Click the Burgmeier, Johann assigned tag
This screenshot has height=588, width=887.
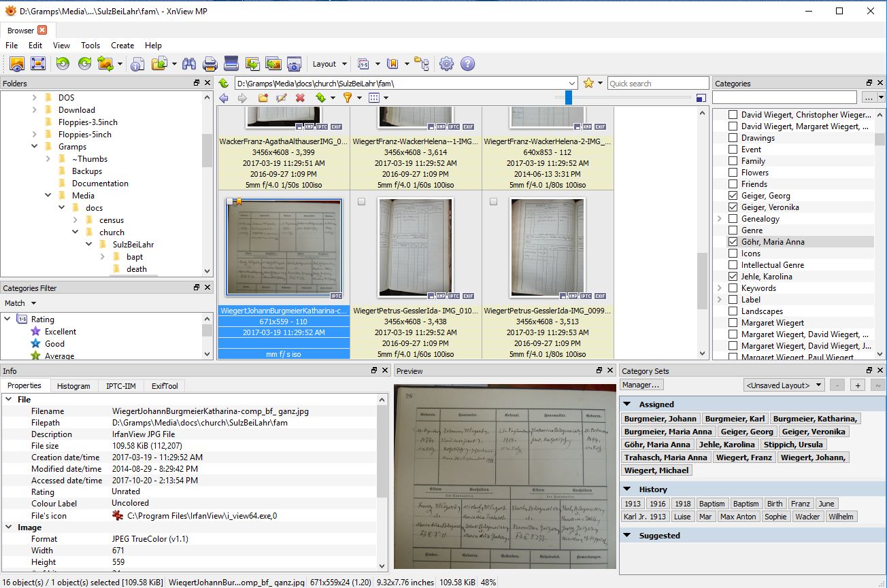tap(660, 419)
